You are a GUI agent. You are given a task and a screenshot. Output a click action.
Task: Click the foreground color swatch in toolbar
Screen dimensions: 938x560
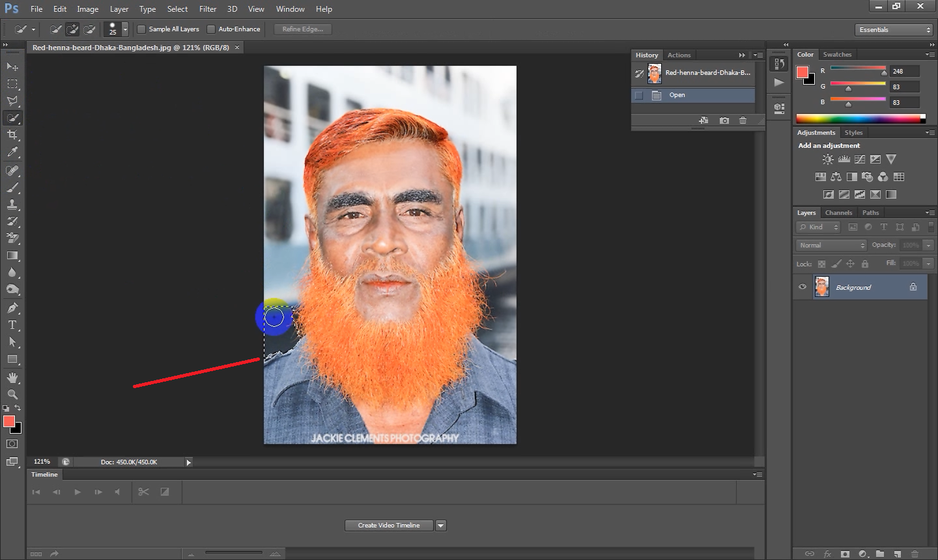tap(9, 422)
